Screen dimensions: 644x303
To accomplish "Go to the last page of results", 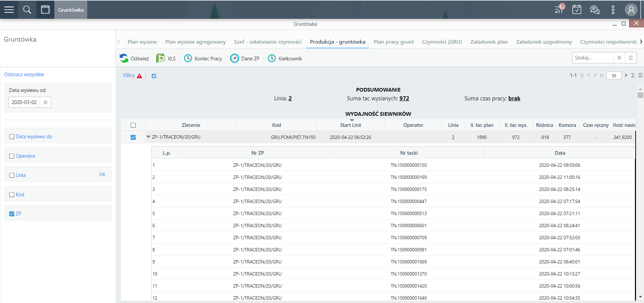I will pyautogui.click(x=602, y=75).
